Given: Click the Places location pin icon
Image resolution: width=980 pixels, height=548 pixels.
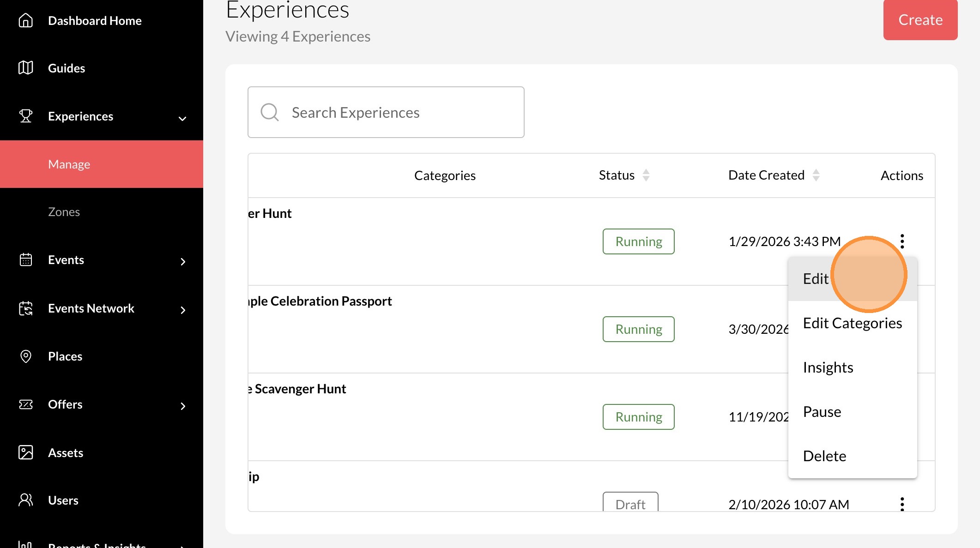Looking at the screenshot, I should point(26,356).
